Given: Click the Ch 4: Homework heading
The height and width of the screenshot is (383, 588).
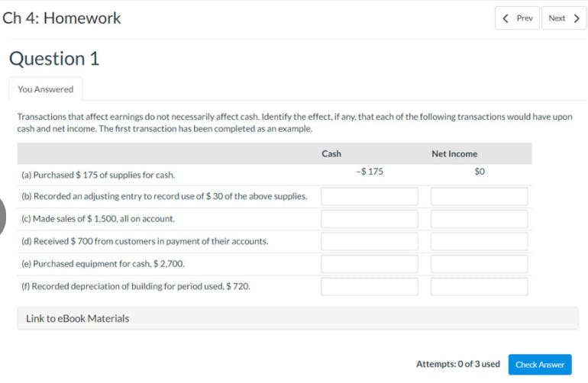Looking at the screenshot, I should [62, 18].
